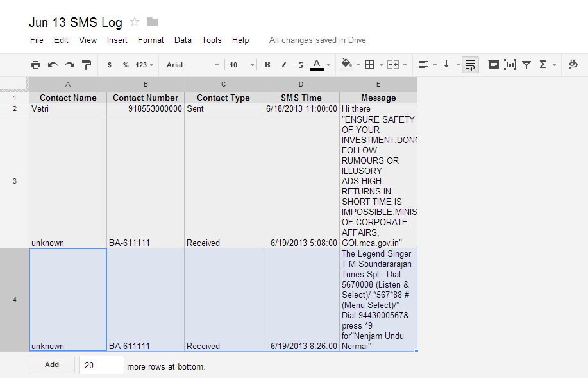This screenshot has width=588, height=378.
Task: Open the fill color bucket
Action: click(347, 64)
